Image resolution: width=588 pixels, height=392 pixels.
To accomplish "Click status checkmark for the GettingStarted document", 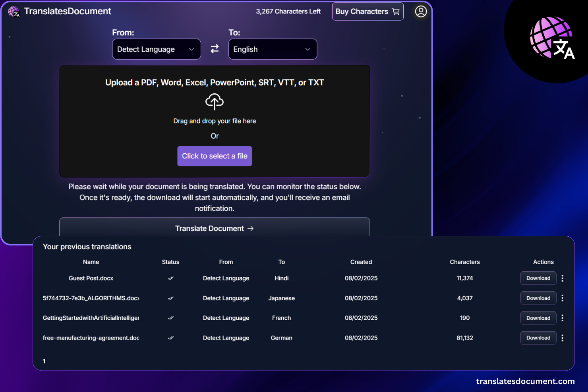I will tap(170, 318).
